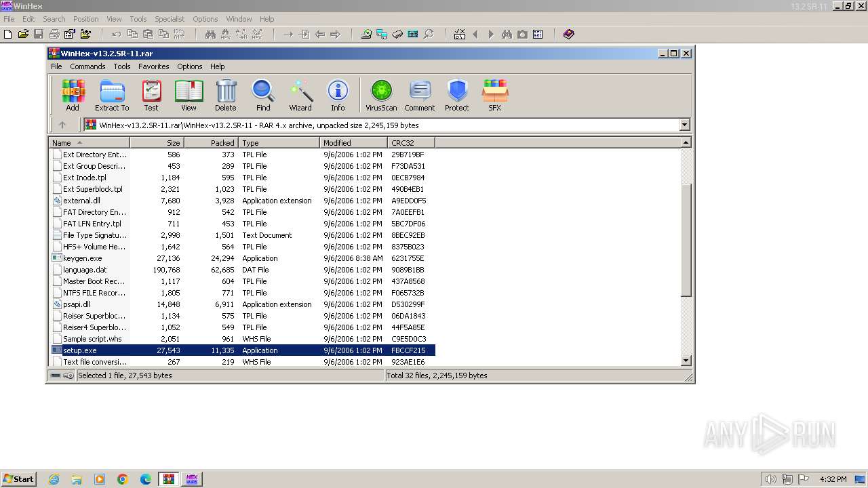Sort file list by Modified column
Image resolution: width=868 pixels, height=488 pixels.
pos(353,143)
